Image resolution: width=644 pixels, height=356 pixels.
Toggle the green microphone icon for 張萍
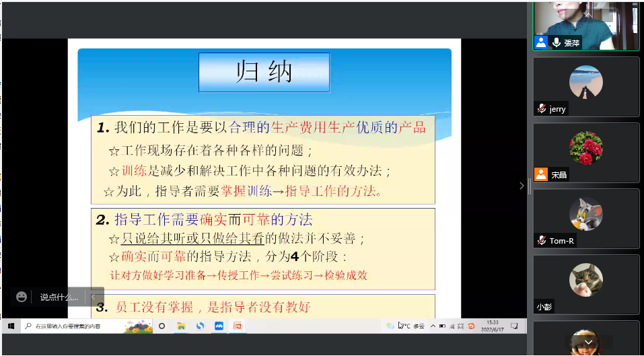click(557, 42)
